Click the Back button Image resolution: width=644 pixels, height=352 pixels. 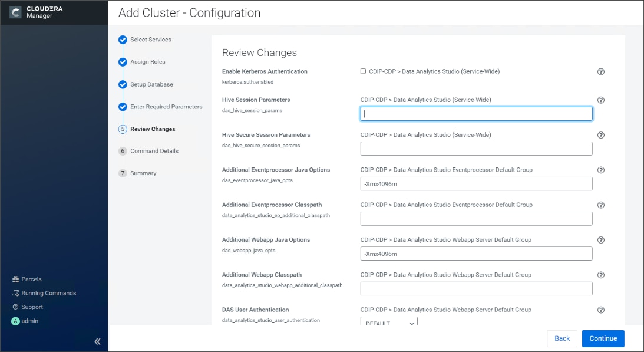[x=562, y=338]
